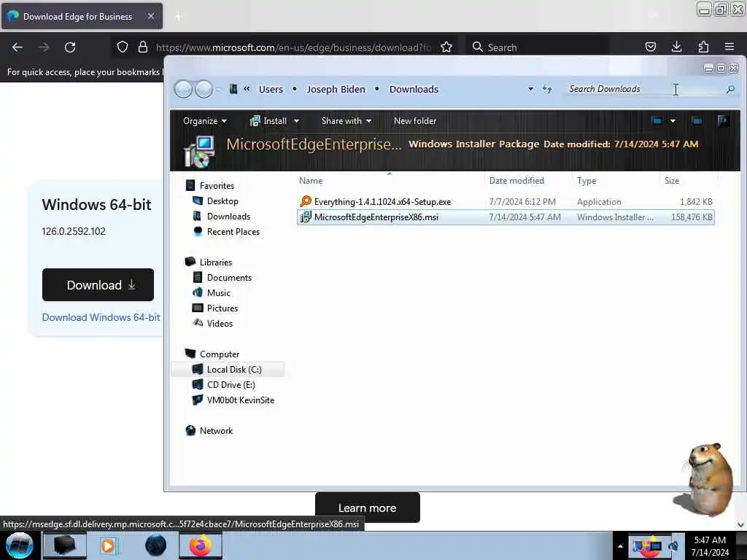
Task: Open Firefox hamburger application menu
Action: 729,47
